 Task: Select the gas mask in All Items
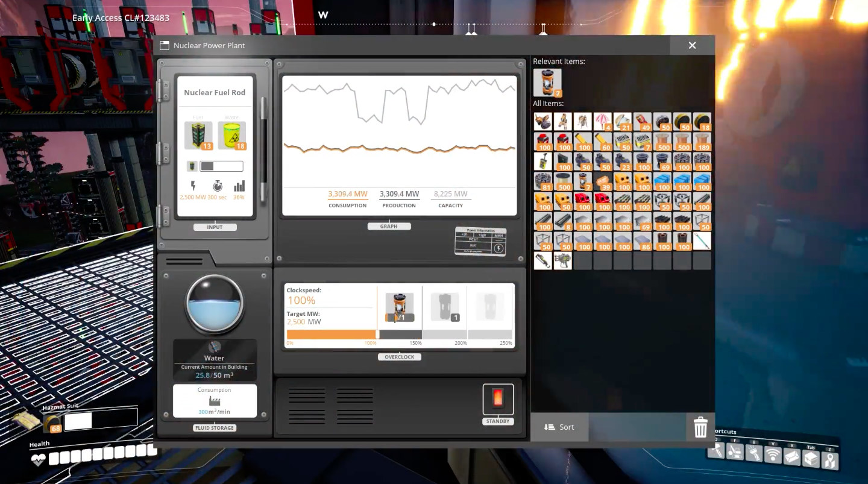pos(542,122)
